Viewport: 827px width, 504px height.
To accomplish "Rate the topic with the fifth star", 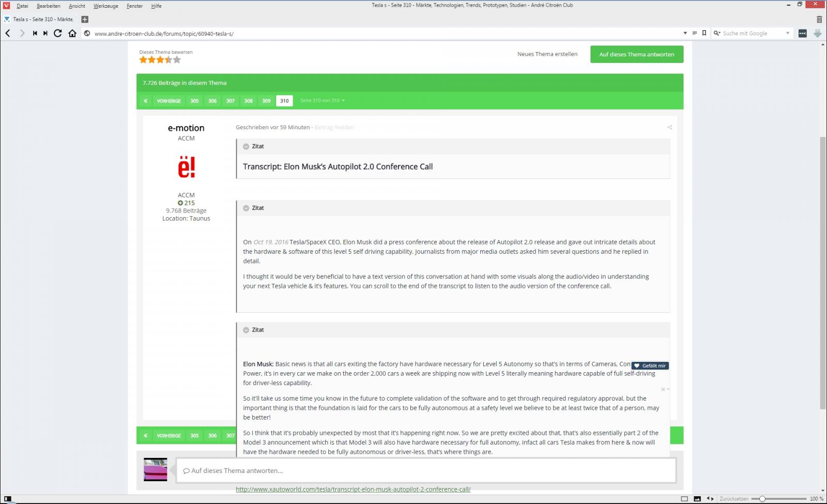I will (x=177, y=60).
